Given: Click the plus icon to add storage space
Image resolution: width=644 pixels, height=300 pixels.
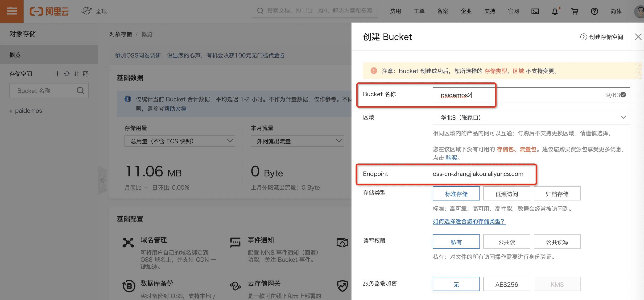Looking at the screenshot, I should [57, 74].
